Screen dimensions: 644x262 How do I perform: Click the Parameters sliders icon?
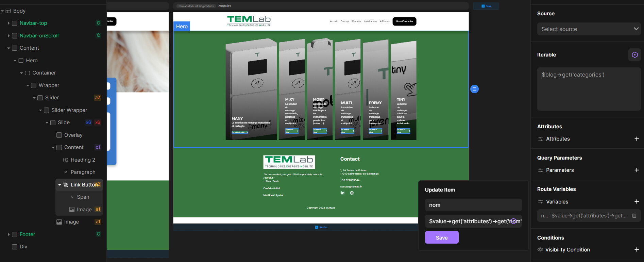[541, 170]
